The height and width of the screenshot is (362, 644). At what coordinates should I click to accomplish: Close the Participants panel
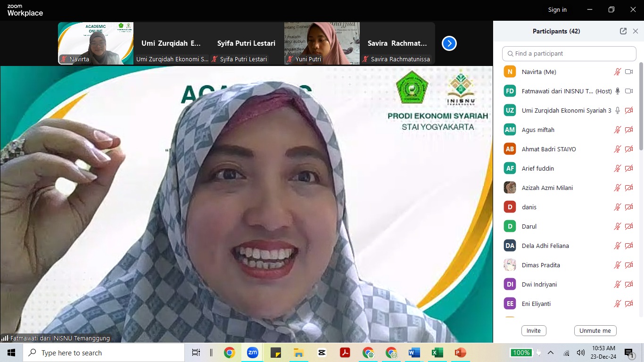pos(636,31)
